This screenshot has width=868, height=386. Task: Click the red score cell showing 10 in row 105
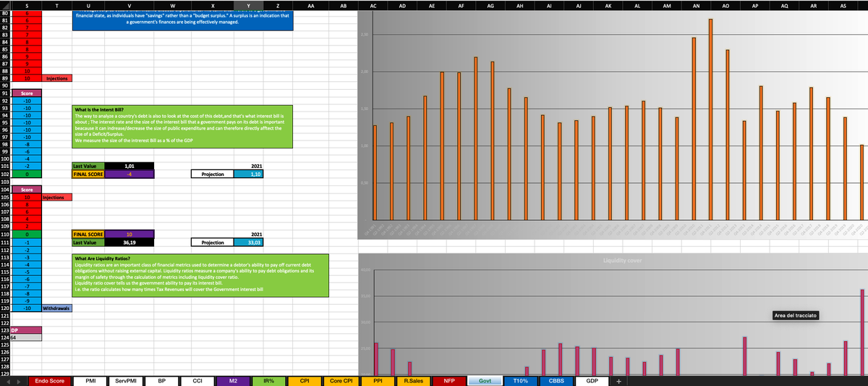pos(27,197)
